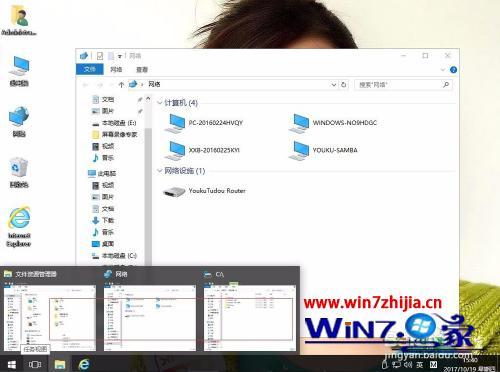The height and width of the screenshot is (372, 500).
Task: Collapse the 计算机 (4) group
Action: coord(159,102)
